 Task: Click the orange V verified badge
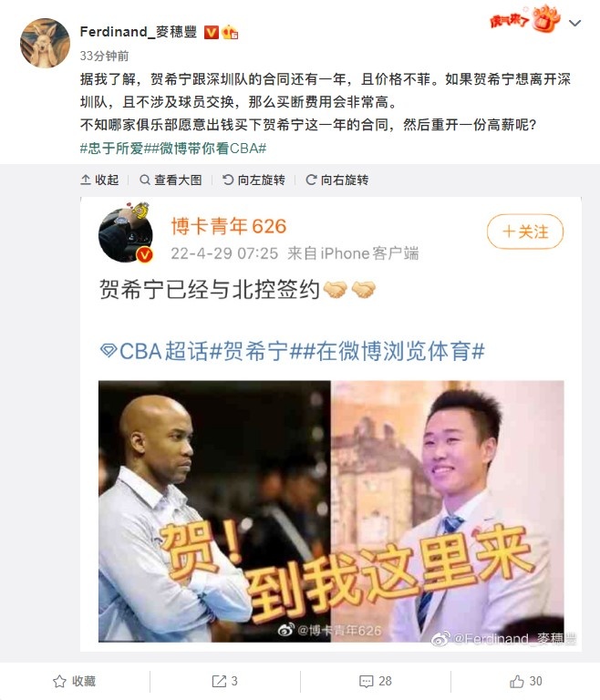[x=211, y=33]
